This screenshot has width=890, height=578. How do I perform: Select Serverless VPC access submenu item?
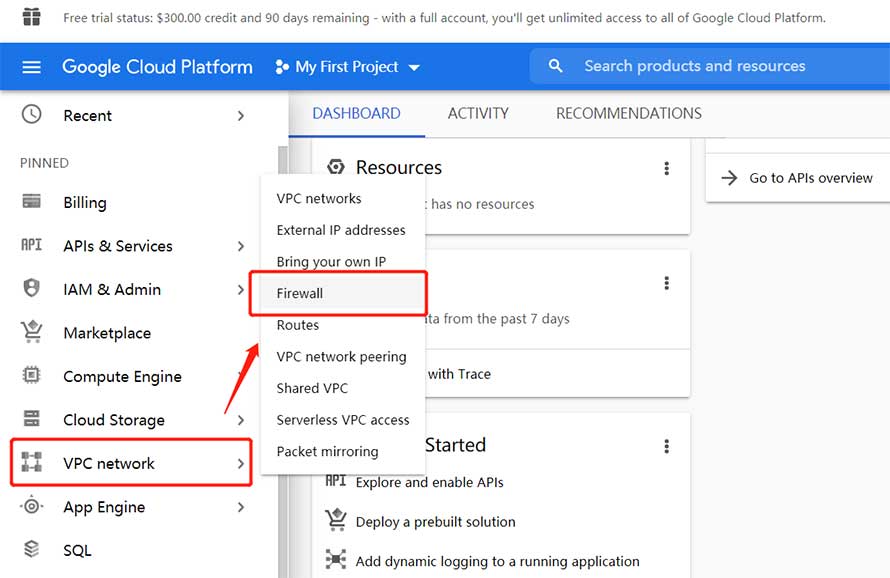343,420
